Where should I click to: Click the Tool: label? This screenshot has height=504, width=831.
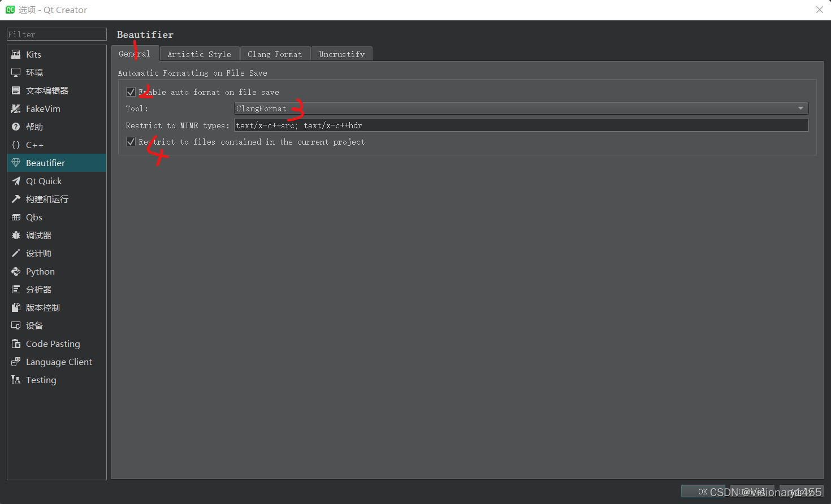(x=137, y=108)
